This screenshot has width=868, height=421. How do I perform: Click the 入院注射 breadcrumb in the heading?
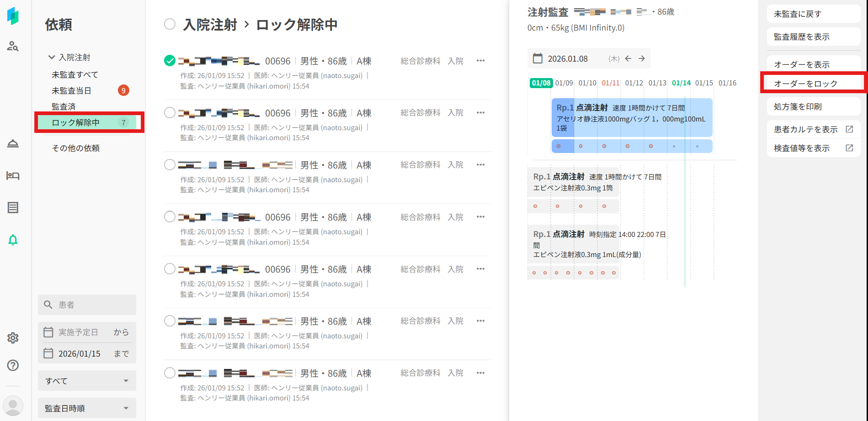pyautogui.click(x=210, y=24)
